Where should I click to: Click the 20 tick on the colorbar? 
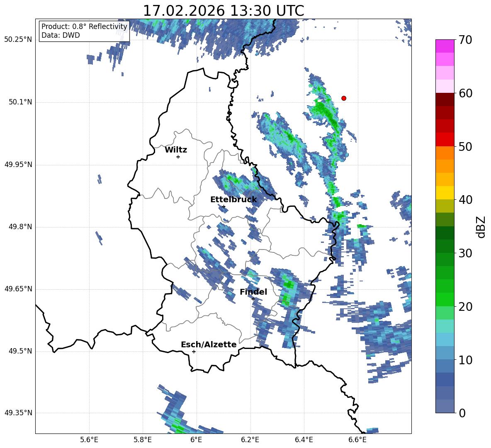coord(465,307)
